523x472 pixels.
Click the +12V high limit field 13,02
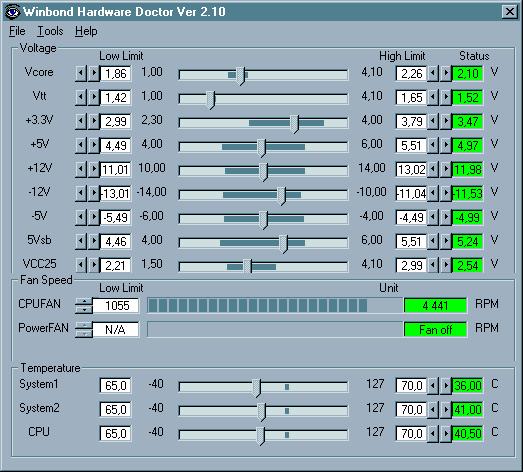(411, 170)
